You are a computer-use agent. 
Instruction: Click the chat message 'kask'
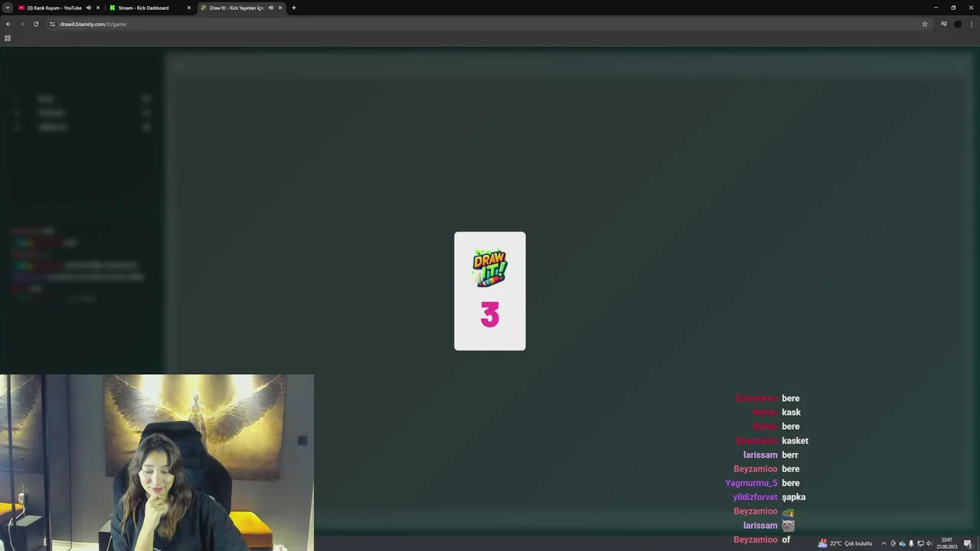pyautogui.click(x=791, y=412)
